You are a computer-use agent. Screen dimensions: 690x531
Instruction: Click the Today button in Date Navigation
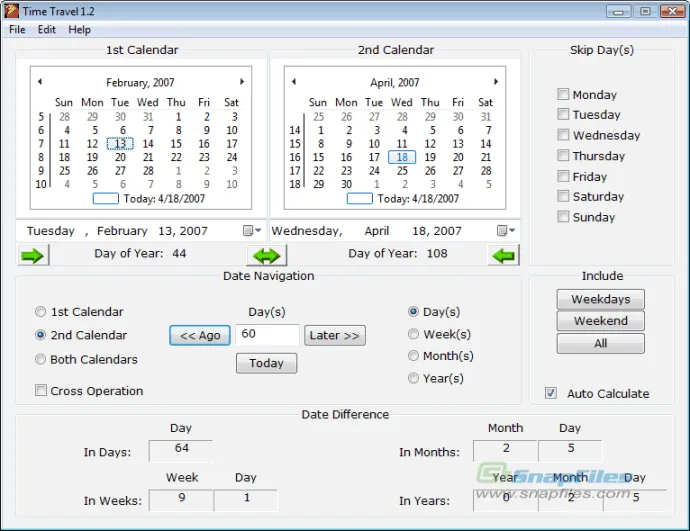tap(267, 363)
